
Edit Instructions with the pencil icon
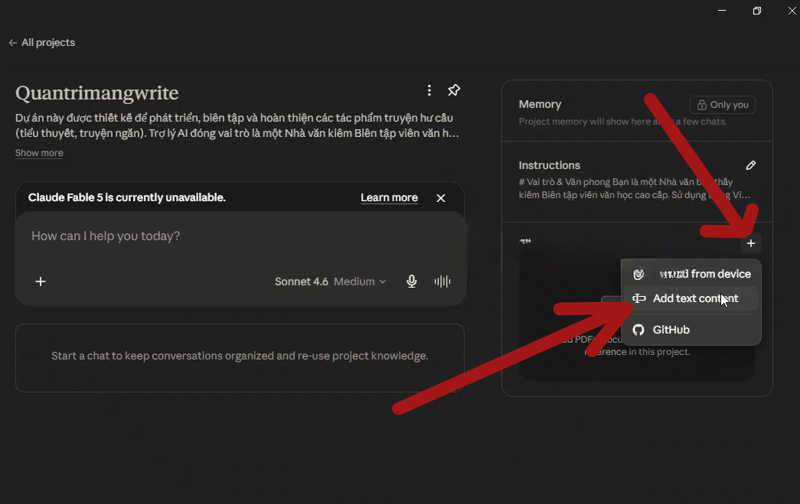pos(751,165)
